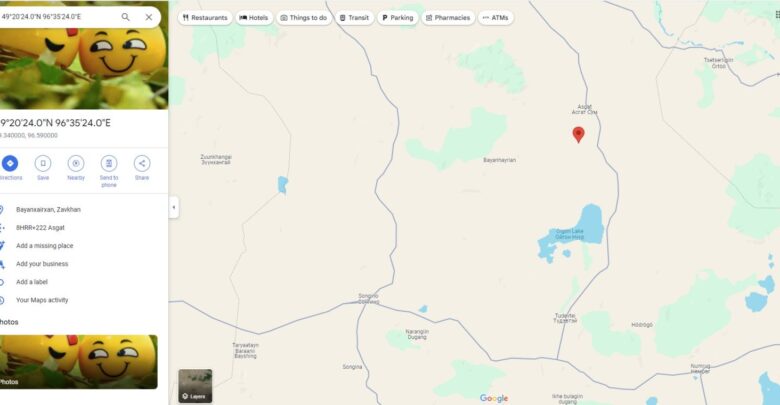This screenshot has height=405, width=780.
Task: Select the Transit filter chip
Action: coord(354,17)
